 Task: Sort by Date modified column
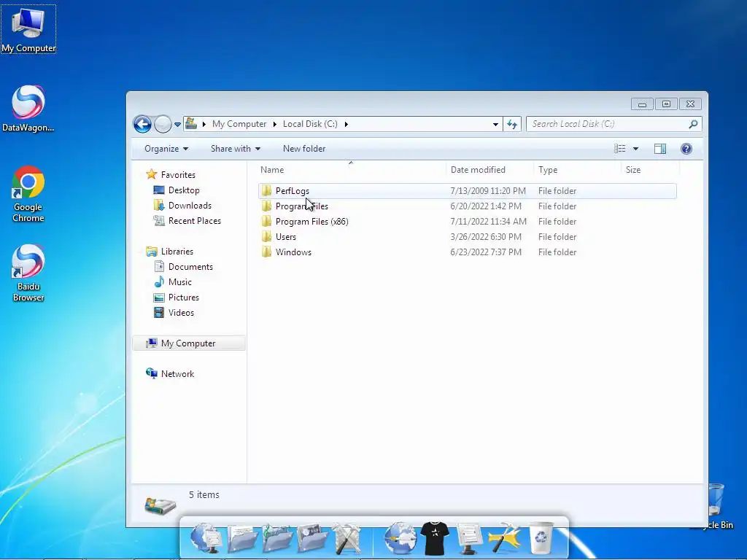[478, 169]
